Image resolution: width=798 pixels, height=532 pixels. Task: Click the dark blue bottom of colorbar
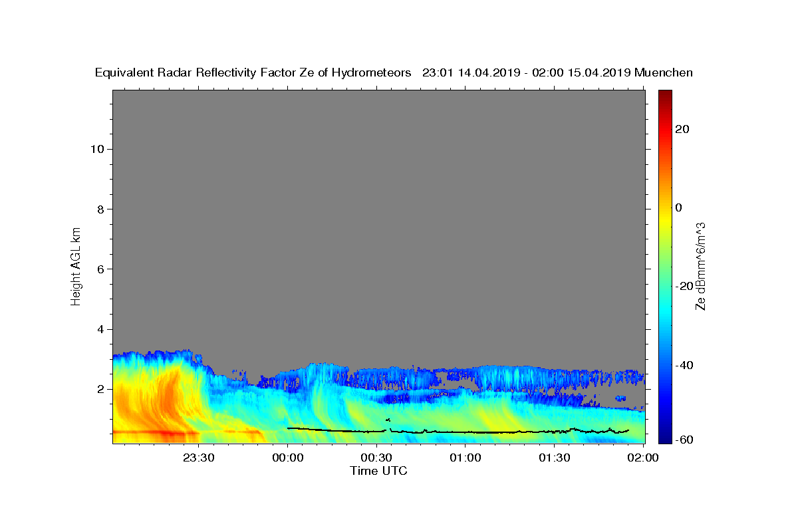click(665, 437)
